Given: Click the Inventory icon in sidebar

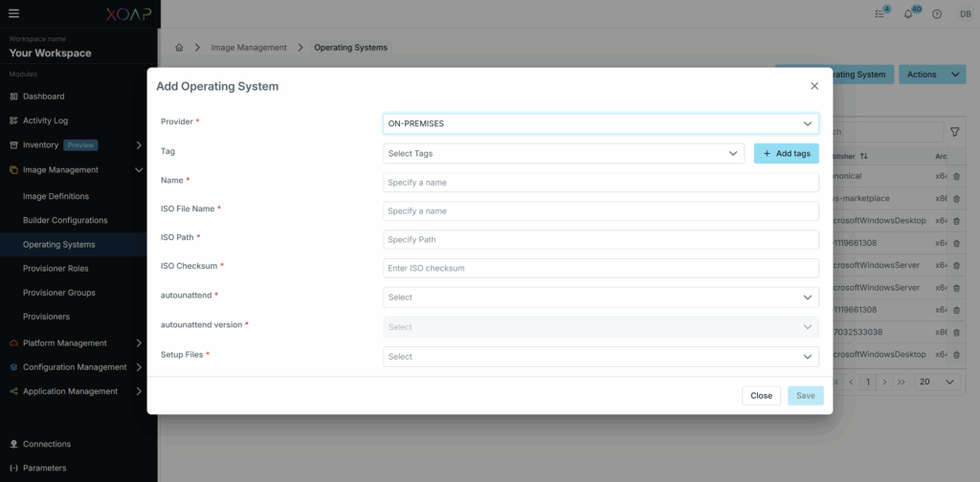Looking at the screenshot, I should (13, 144).
